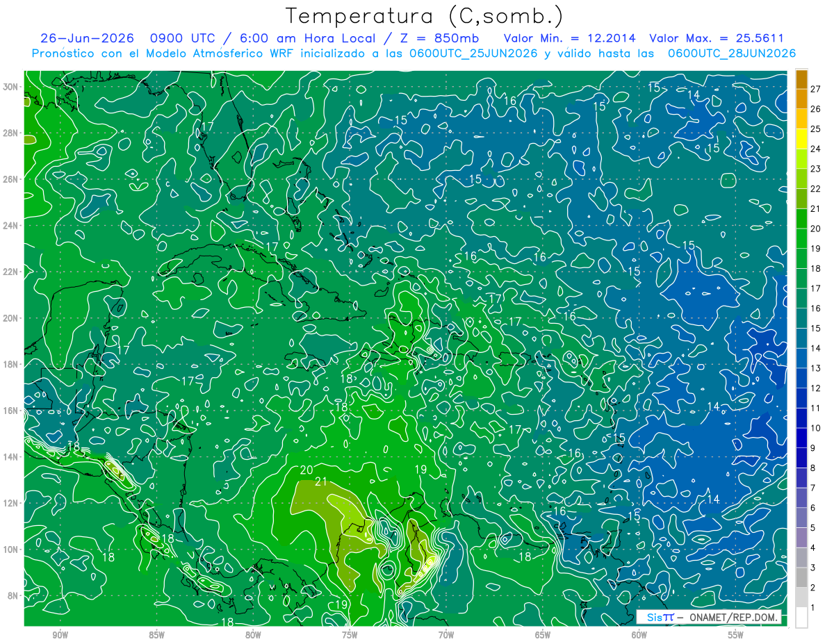Click the "24N" latitude axis label

[x=10, y=226]
